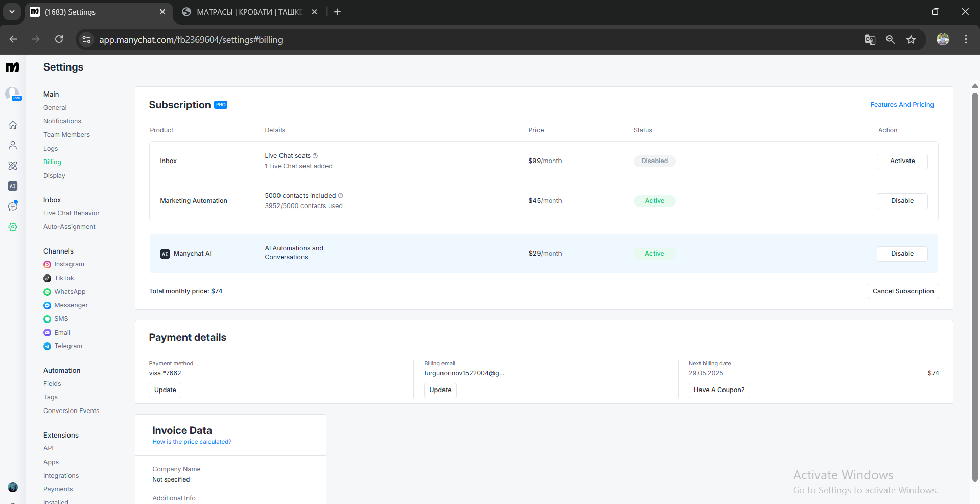Click Total monthly price: $74 text
The width and height of the screenshot is (980, 504).
point(185,291)
